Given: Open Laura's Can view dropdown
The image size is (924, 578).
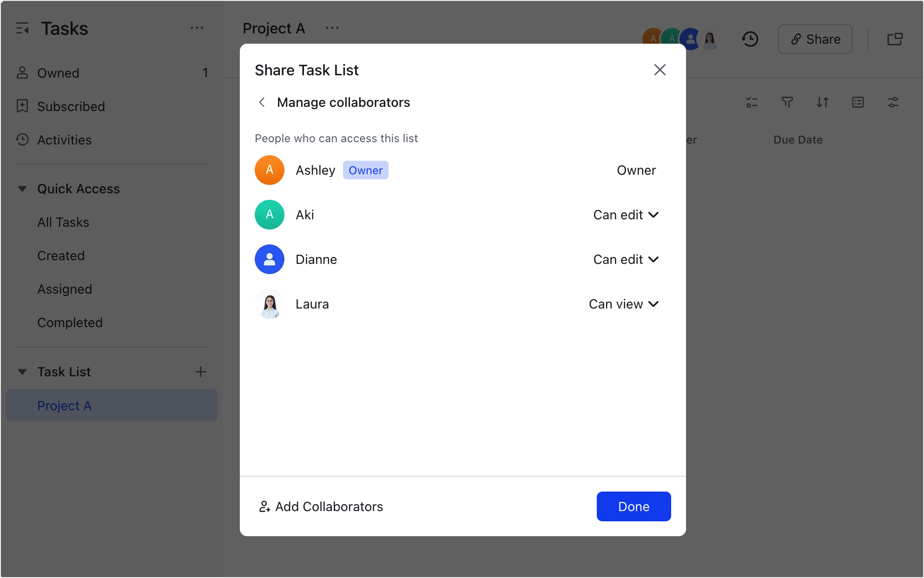Looking at the screenshot, I should coord(624,304).
